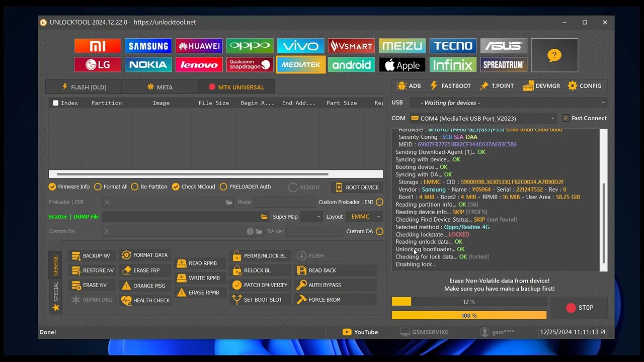Enable the Custom DA toggle

pyautogui.click(x=379, y=231)
